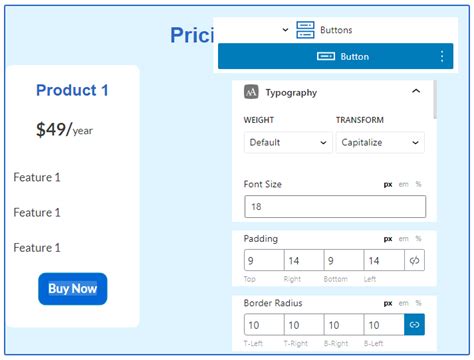Click the Button block icon in blue row
Image resolution: width=474 pixels, height=360 pixels.
(x=326, y=56)
